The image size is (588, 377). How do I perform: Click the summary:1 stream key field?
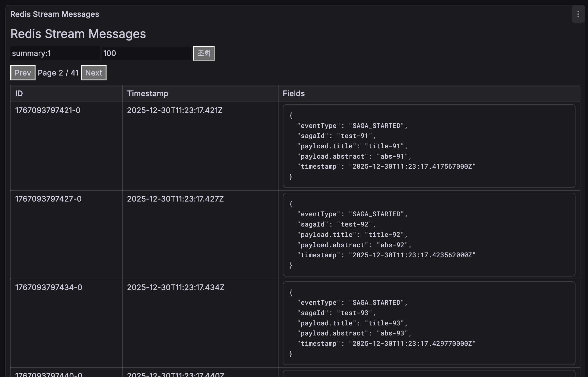(55, 53)
